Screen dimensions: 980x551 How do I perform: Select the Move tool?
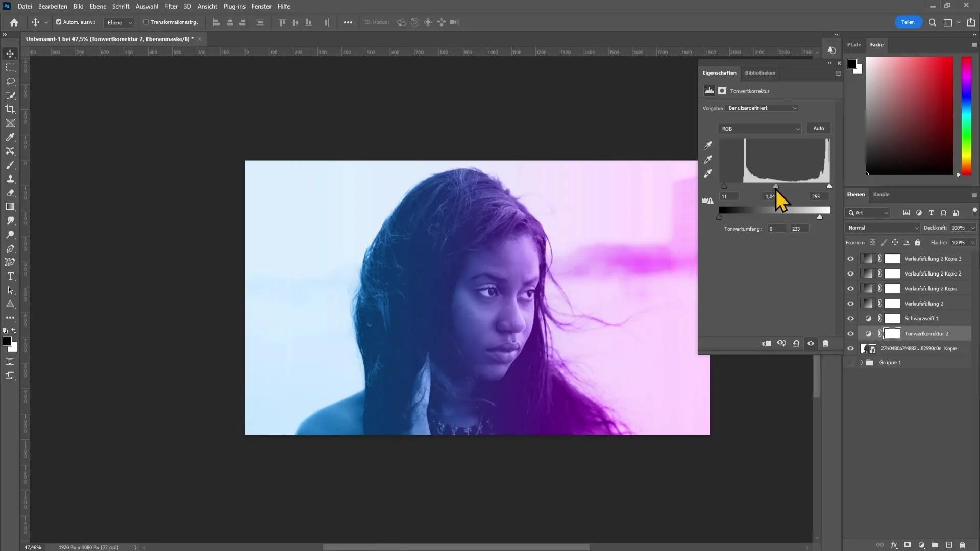click(x=10, y=54)
